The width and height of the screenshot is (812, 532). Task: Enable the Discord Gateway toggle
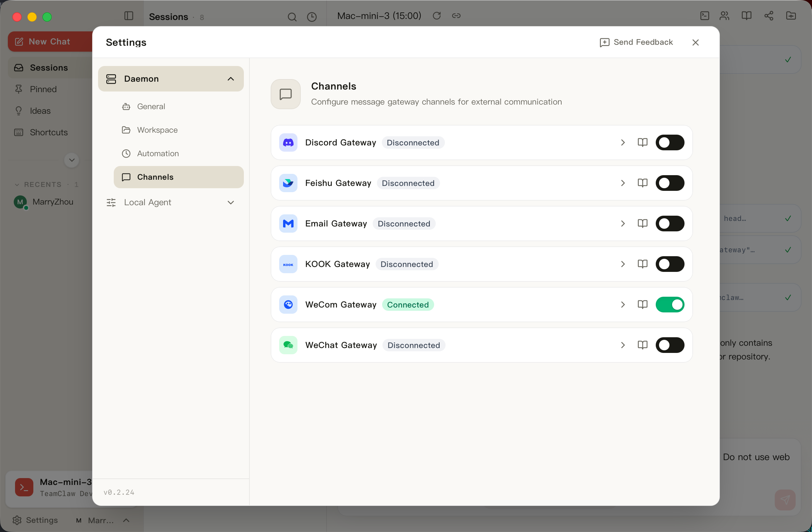pyautogui.click(x=670, y=142)
